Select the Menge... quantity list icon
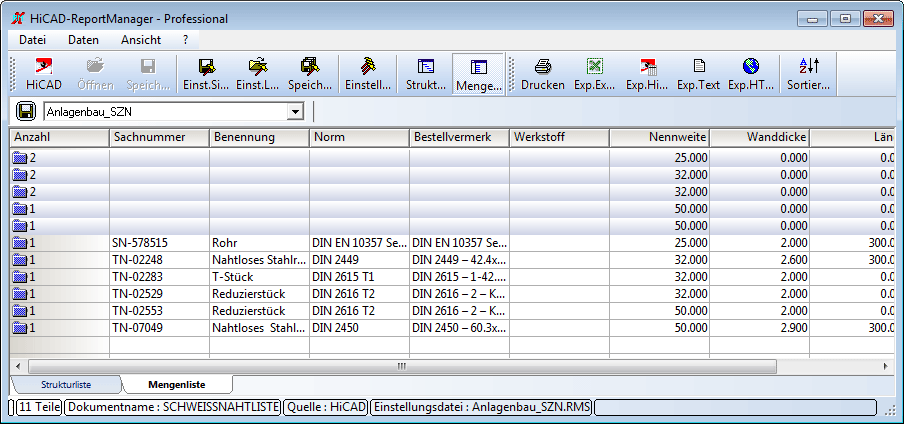Image resolution: width=904 pixels, height=424 pixels. click(479, 66)
